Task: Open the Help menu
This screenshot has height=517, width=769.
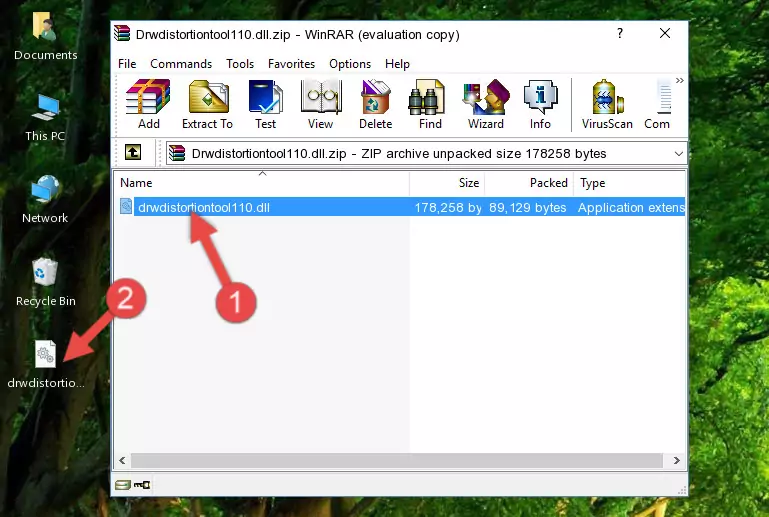Action: [x=397, y=64]
